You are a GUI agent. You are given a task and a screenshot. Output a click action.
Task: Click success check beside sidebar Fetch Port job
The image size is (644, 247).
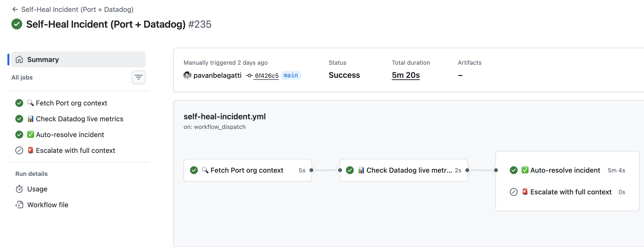[x=19, y=103]
